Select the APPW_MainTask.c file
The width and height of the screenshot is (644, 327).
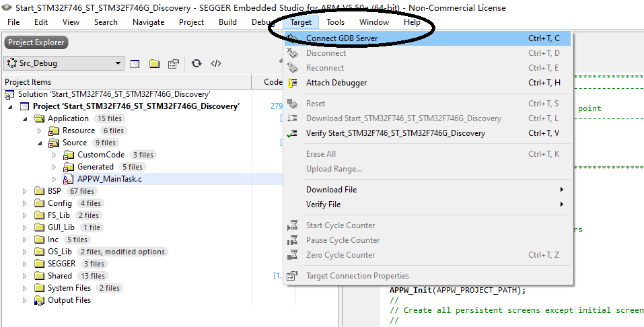[x=110, y=179]
